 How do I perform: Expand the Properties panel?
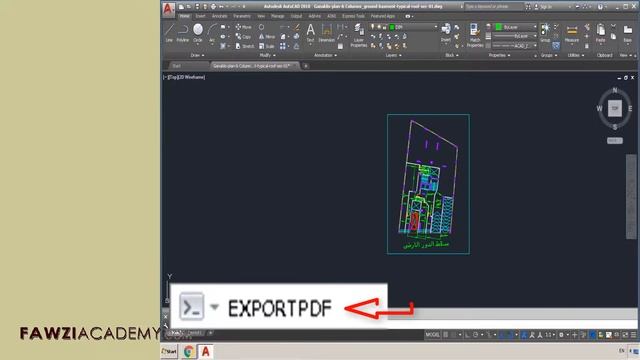coord(500,55)
